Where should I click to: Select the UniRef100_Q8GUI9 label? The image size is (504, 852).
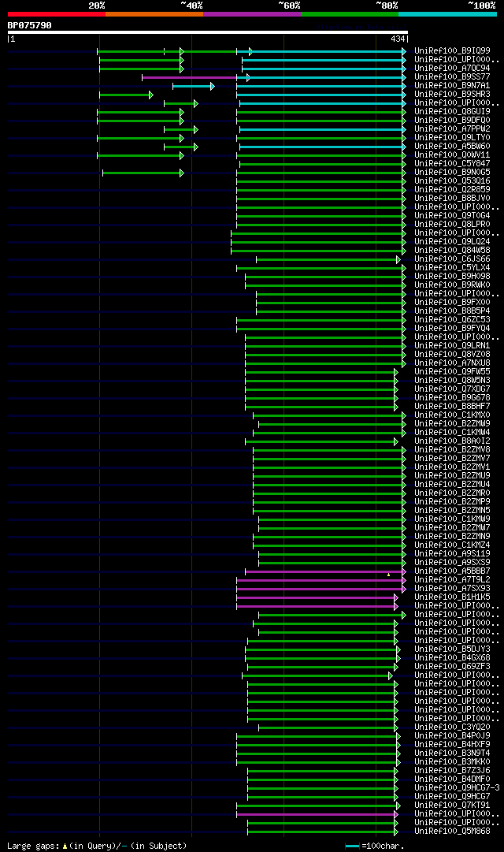(x=452, y=112)
